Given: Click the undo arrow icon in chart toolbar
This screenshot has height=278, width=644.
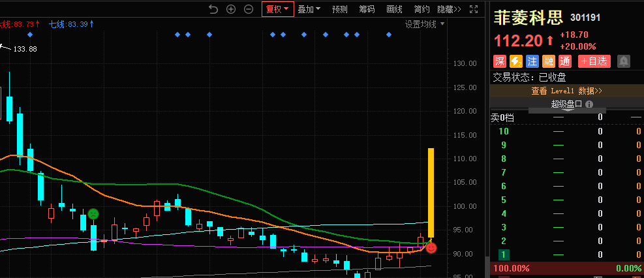Looking at the screenshot, I should tap(213, 9).
